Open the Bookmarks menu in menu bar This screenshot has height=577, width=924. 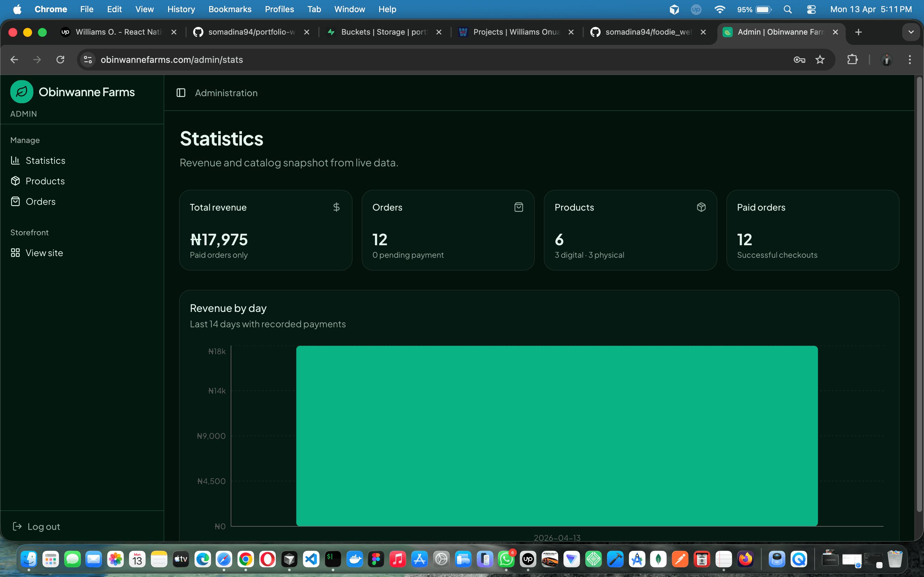(x=229, y=9)
